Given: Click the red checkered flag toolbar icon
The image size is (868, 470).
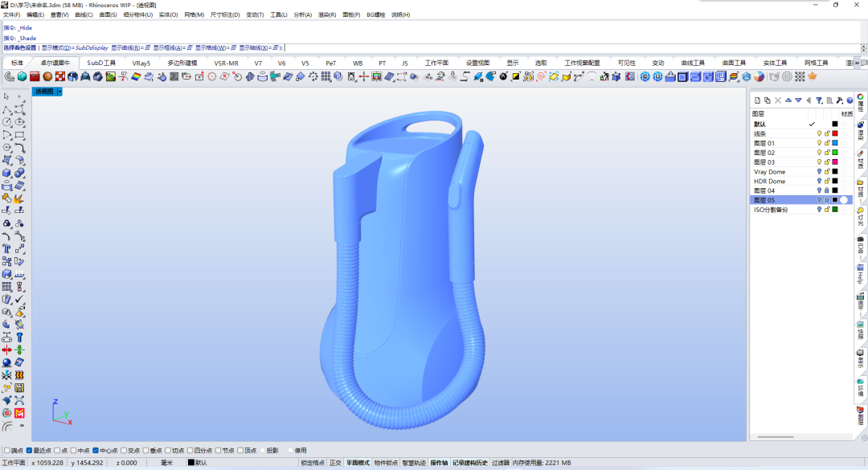Looking at the screenshot, I should point(60,76).
